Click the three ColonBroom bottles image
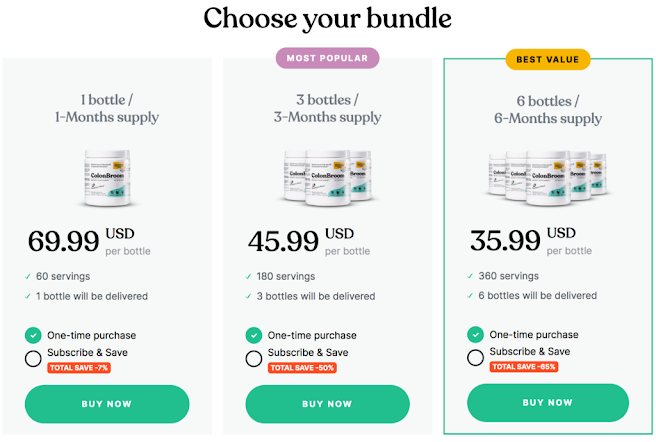The image size is (656, 442). point(326,178)
